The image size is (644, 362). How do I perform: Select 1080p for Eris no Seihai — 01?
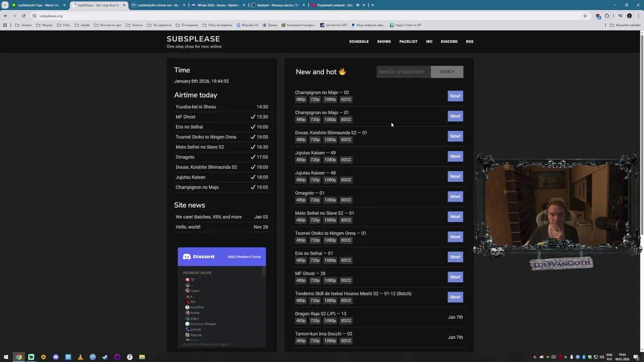(x=330, y=260)
